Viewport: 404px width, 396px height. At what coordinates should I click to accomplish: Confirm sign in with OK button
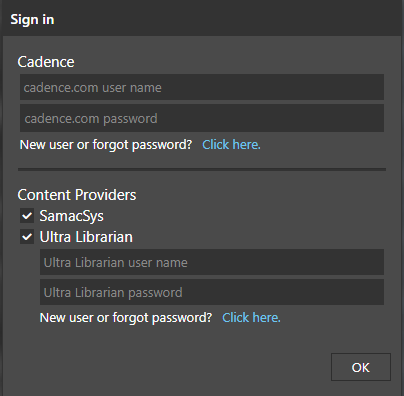click(361, 367)
